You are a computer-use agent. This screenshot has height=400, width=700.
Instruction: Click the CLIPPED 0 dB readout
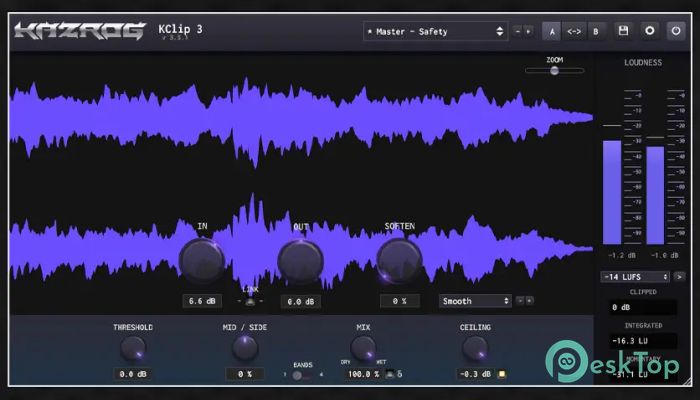pos(643,307)
